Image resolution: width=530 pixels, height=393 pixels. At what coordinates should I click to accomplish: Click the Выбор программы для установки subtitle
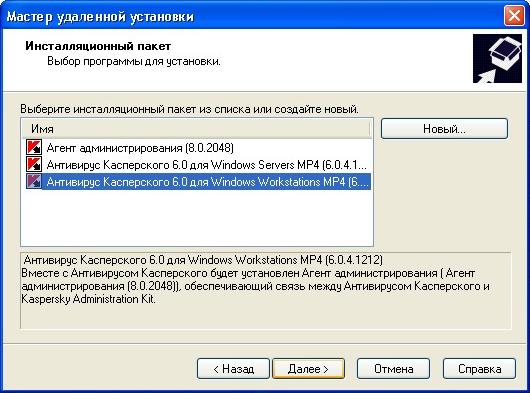pos(134,61)
